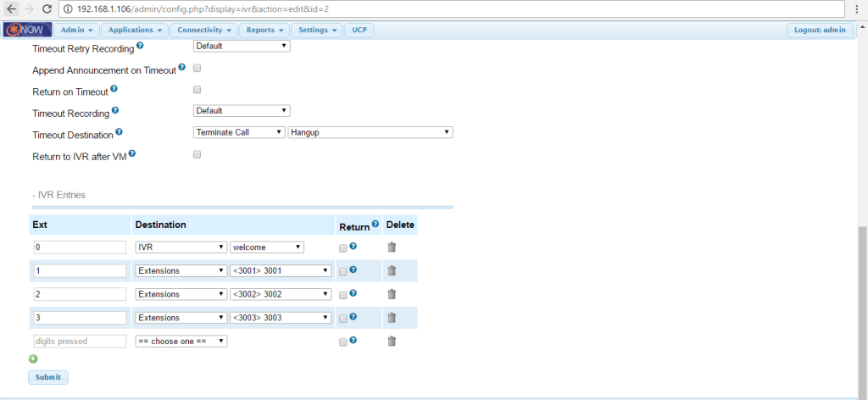This screenshot has height=400, width=868.
Task: Click Ext field containing 0
Action: tap(80, 247)
